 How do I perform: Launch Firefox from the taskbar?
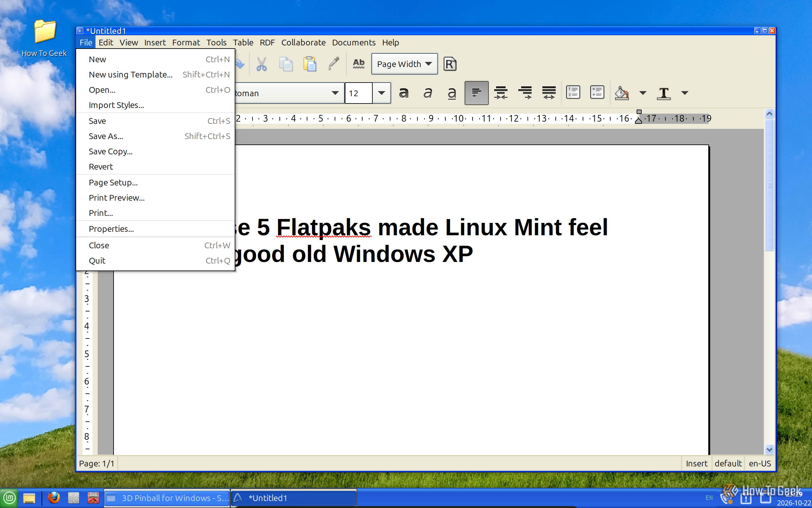coord(54,498)
